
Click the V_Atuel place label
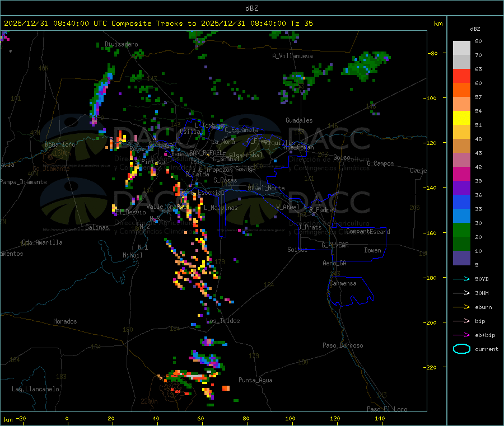[288, 207]
